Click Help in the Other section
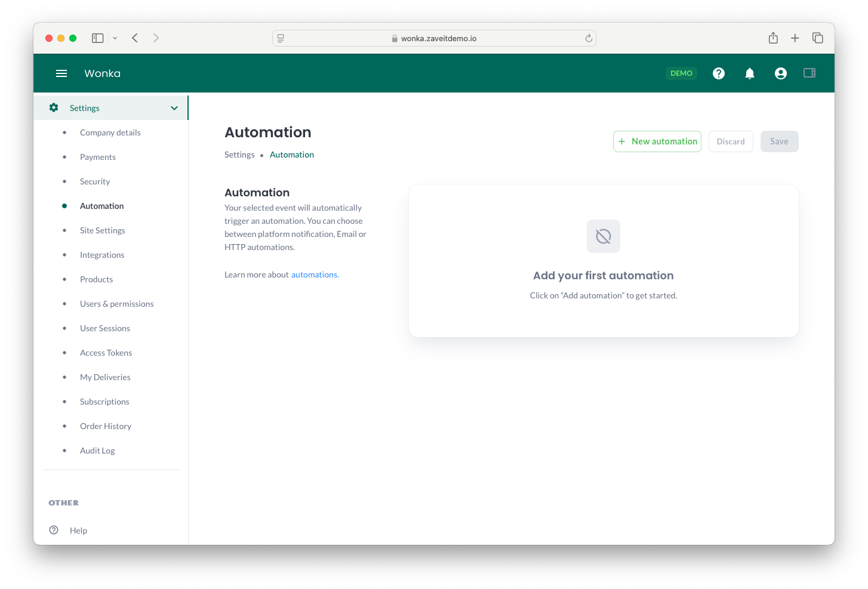The width and height of the screenshot is (868, 589). (78, 531)
